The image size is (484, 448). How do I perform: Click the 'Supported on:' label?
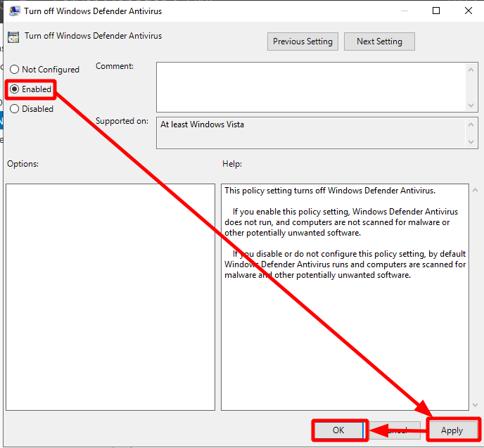[x=122, y=121]
